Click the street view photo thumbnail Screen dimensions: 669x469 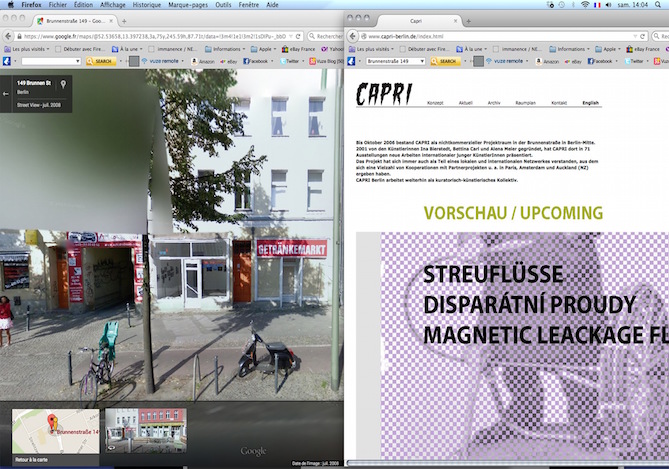pos(145,430)
